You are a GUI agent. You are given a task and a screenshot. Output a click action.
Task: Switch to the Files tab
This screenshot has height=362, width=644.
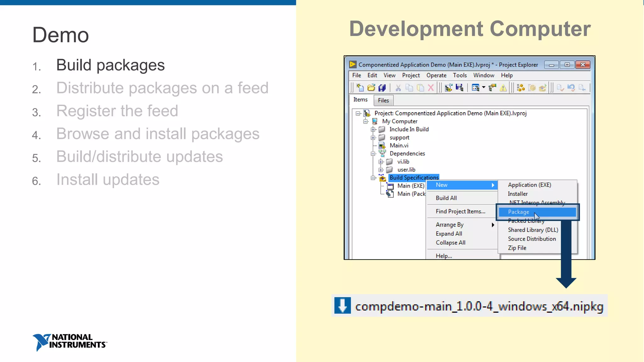pyautogui.click(x=383, y=101)
